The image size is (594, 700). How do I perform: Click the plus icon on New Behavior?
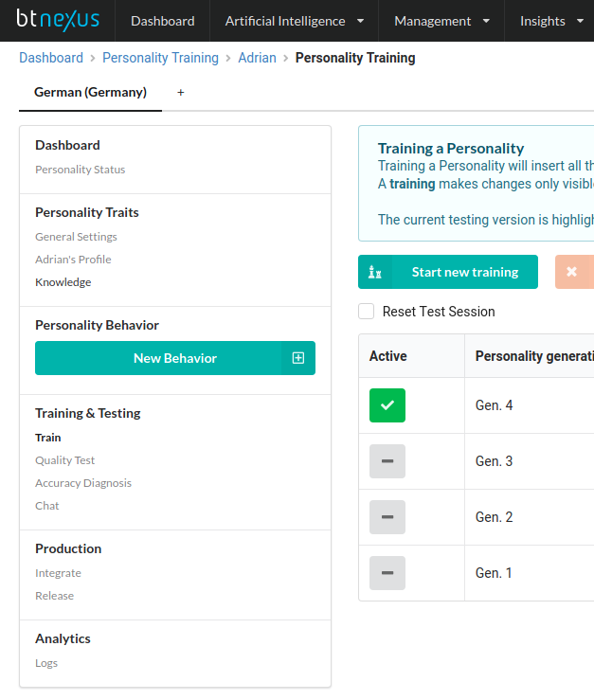coord(298,358)
